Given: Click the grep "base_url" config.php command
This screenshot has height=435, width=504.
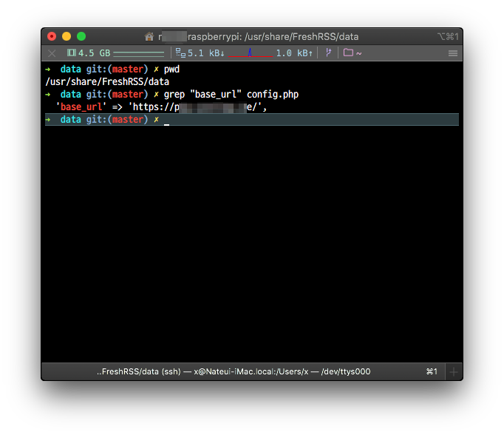Looking at the screenshot, I should point(231,95).
